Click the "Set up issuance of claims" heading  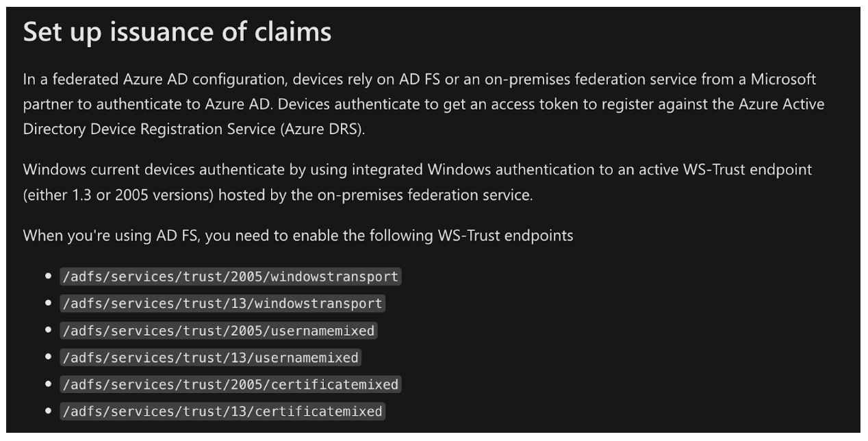tap(177, 33)
